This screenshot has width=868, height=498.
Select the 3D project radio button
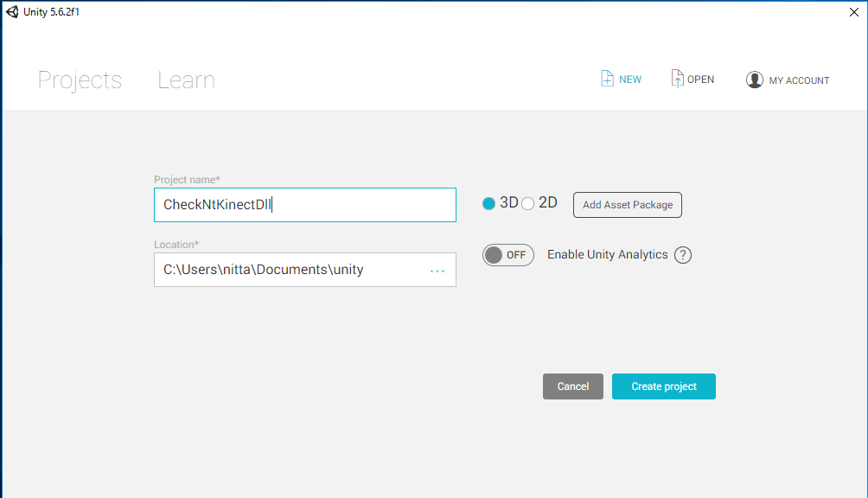tap(488, 203)
